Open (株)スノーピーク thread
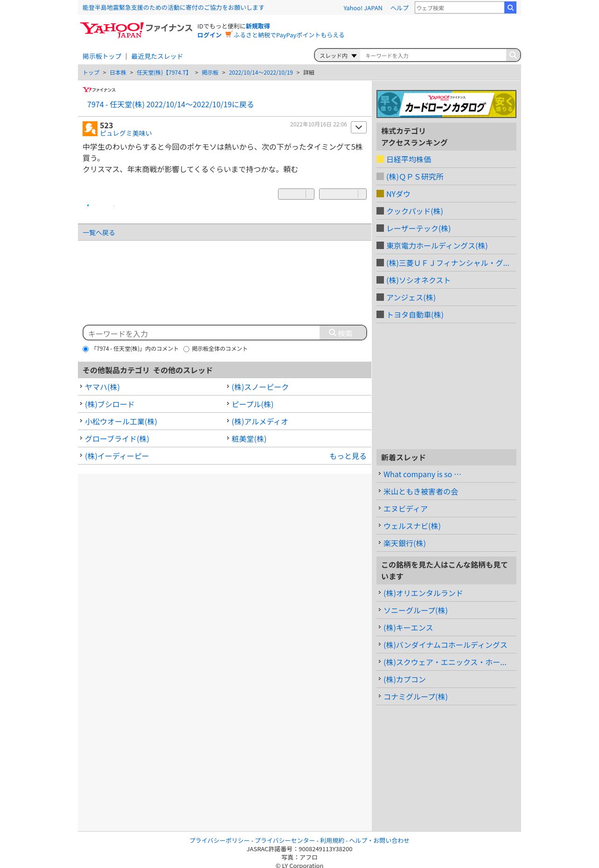The width and height of the screenshot is (599, 868). pos(260,387)
